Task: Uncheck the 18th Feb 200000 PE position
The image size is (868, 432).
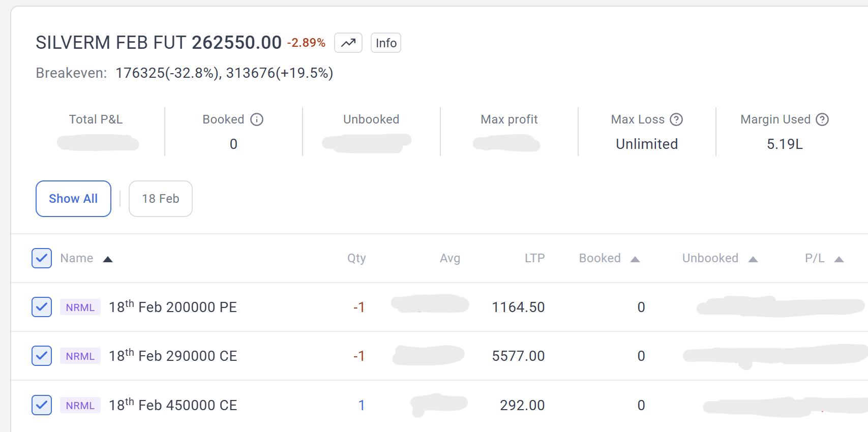Action: (42, 307)
